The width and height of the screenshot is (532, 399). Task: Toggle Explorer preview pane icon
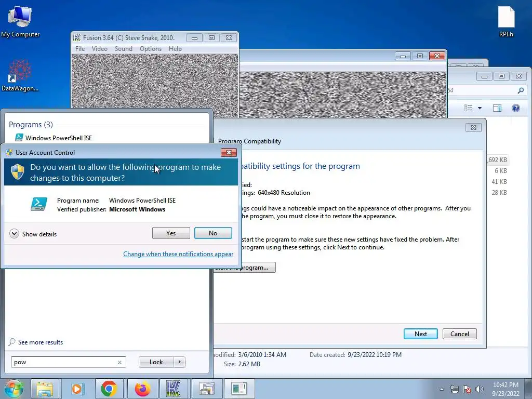click(x=497, y=108)
